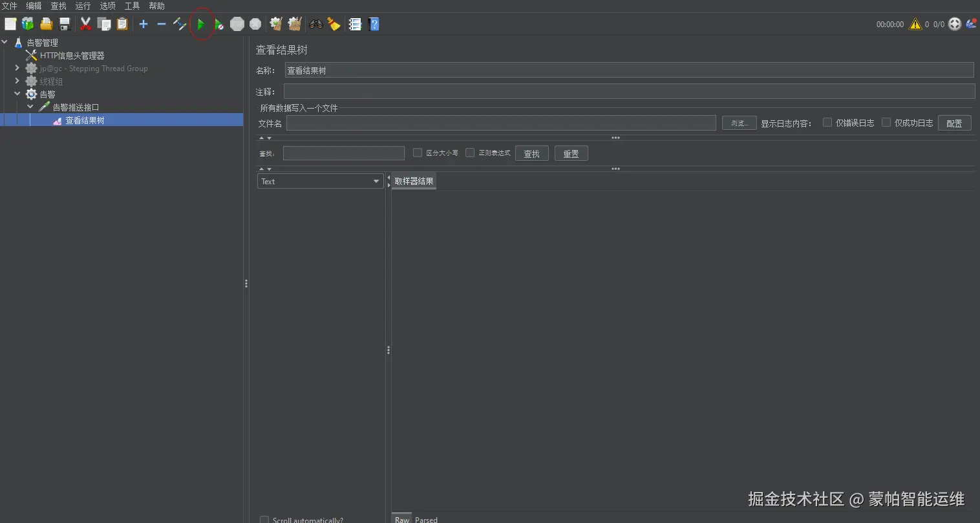The height and width of the screenshot is (523, 980).
Task: Click the 查找 search button
Action: tap(531, 153)
